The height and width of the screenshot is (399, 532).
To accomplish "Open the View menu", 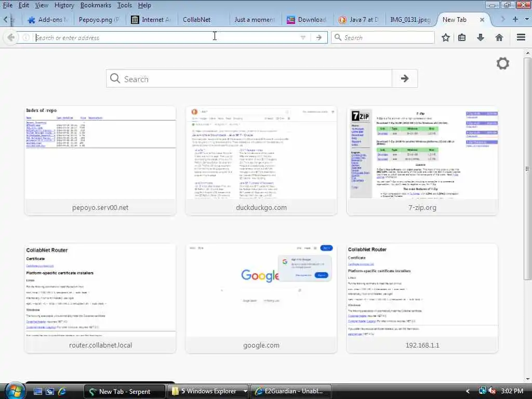I will (x=42, y=5).
